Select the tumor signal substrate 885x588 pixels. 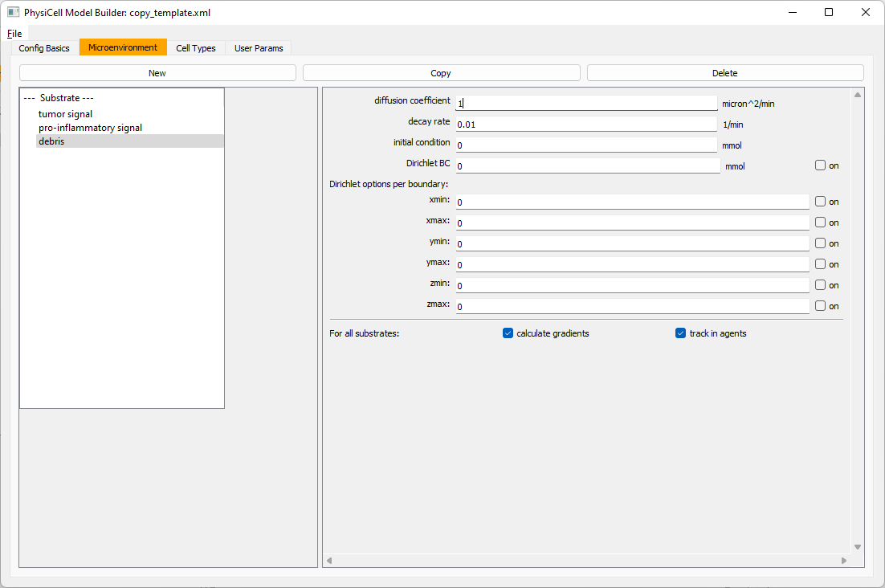coord(65,114)
